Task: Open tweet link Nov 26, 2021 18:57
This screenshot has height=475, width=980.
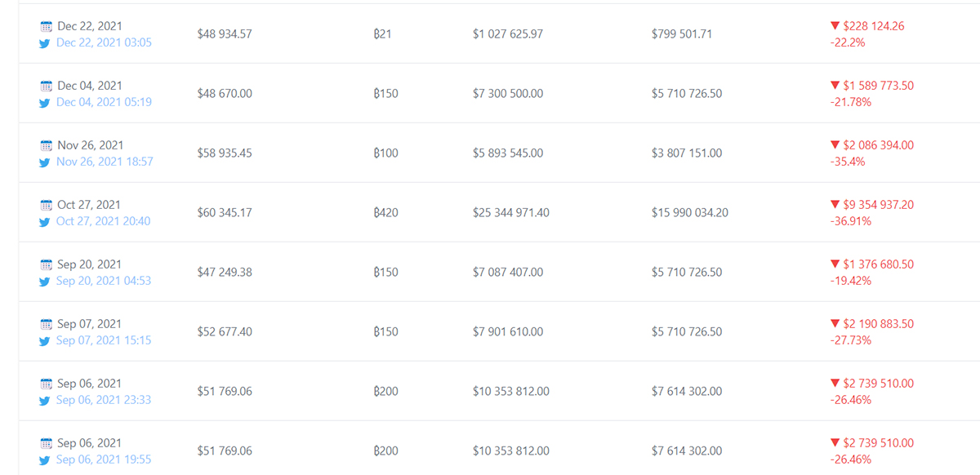Action: [105, 162]
